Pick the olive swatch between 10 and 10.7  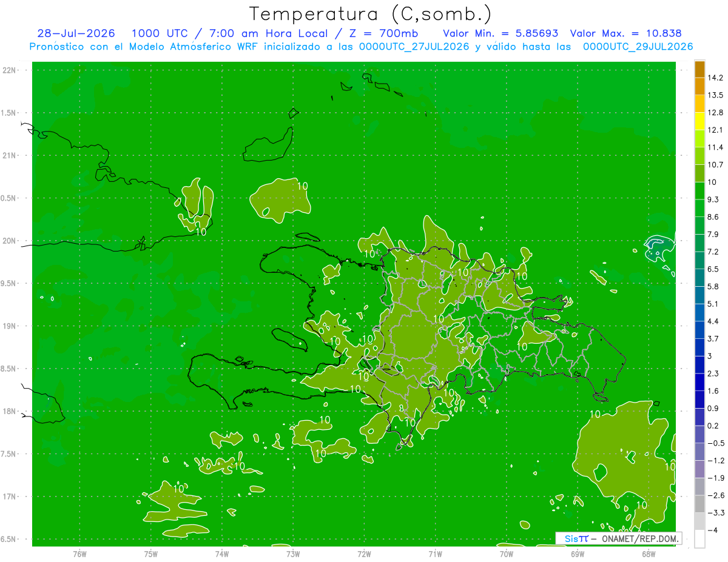pos(699,173)
